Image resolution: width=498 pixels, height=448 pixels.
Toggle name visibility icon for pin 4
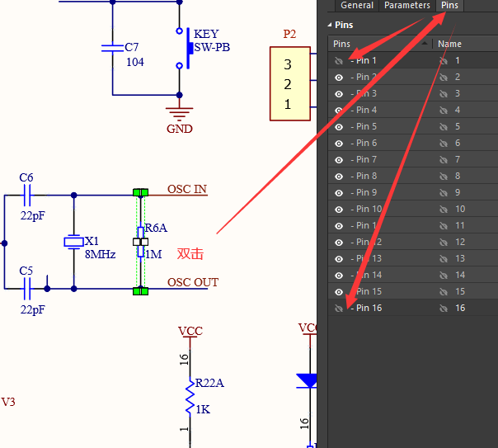click(444, 111)
